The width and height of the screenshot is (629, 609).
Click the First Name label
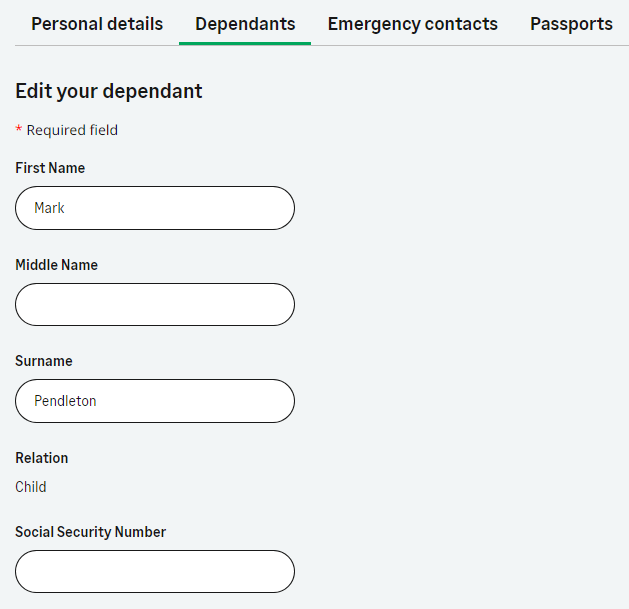click(x=50, y=168)
